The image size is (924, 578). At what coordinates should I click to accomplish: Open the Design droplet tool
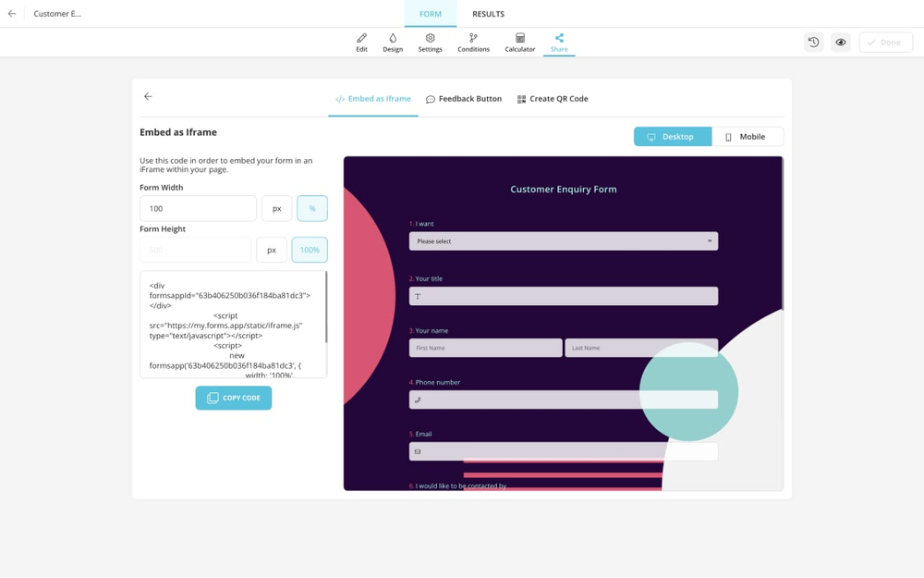pyautogui.click(x=393, y=43)
